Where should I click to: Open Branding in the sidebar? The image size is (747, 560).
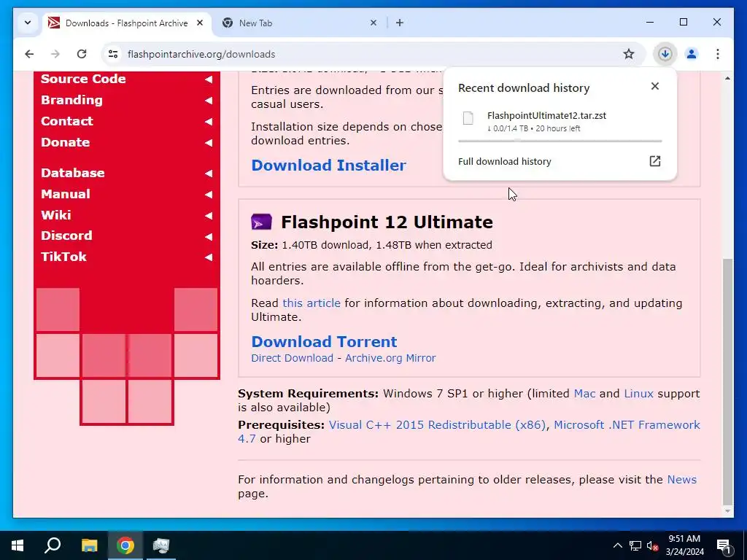pyautogui.click(x=71, y=100)
